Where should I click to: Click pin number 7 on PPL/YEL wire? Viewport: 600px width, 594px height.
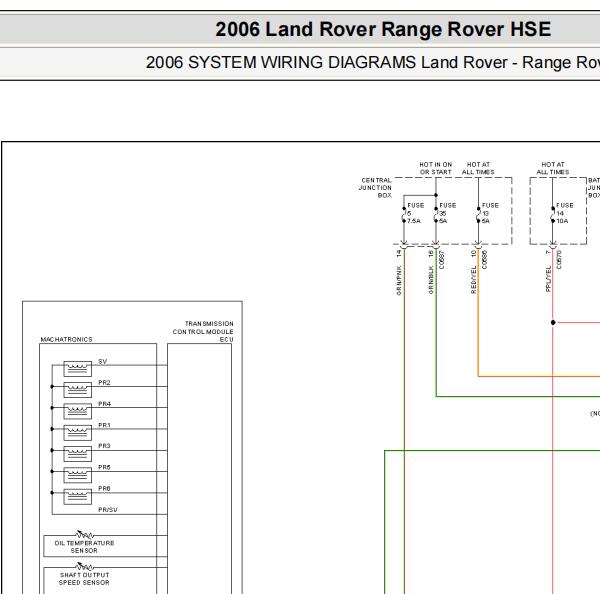(548, 252)
